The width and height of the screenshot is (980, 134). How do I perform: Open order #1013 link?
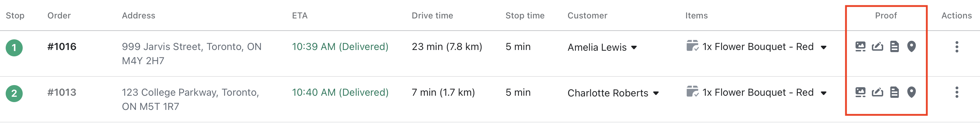(62, 93)
